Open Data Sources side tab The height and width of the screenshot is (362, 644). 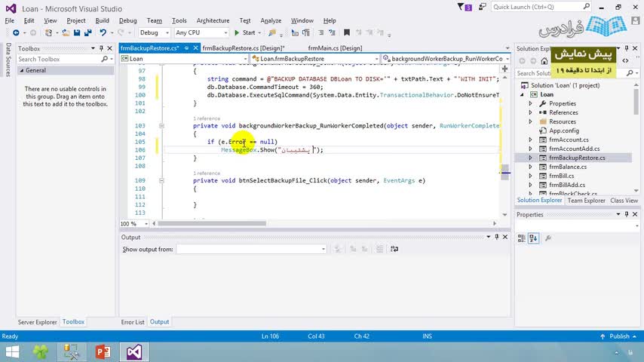pyautogui.click(x=8, y=60)
